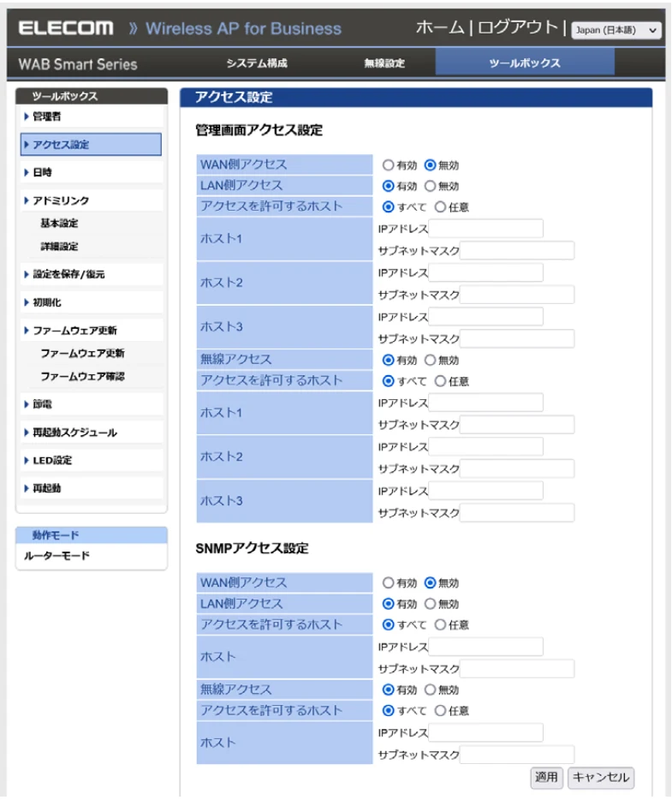672x800 pixels.
Task: Set 管理画面 無線アクセス to 無効
Action: 430,361
